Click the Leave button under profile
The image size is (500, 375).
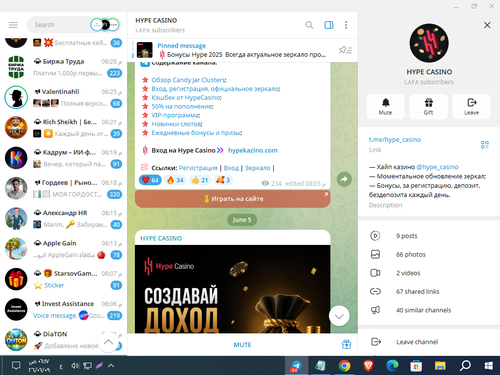[471, 107]
